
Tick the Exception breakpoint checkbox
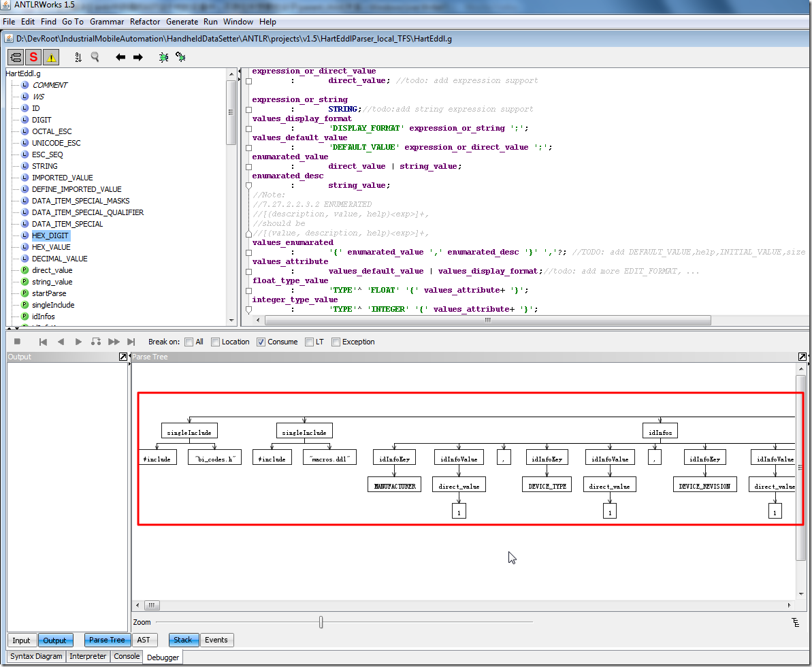point(336,342)
